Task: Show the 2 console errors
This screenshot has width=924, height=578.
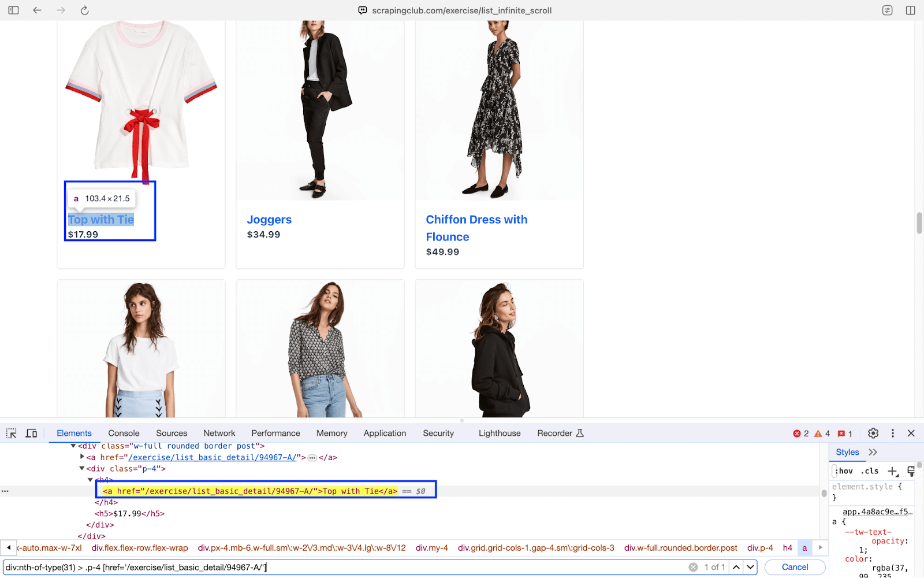Action: point(800,433)
